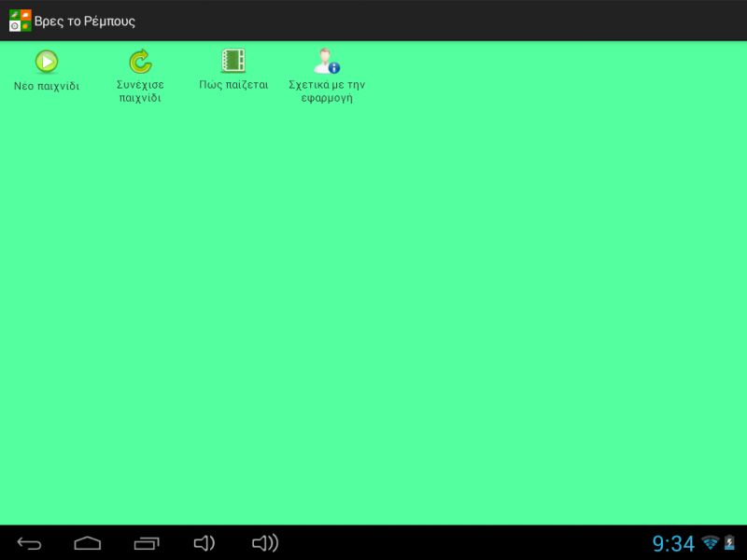Raise volume with the volume up icon

[265, 543]
